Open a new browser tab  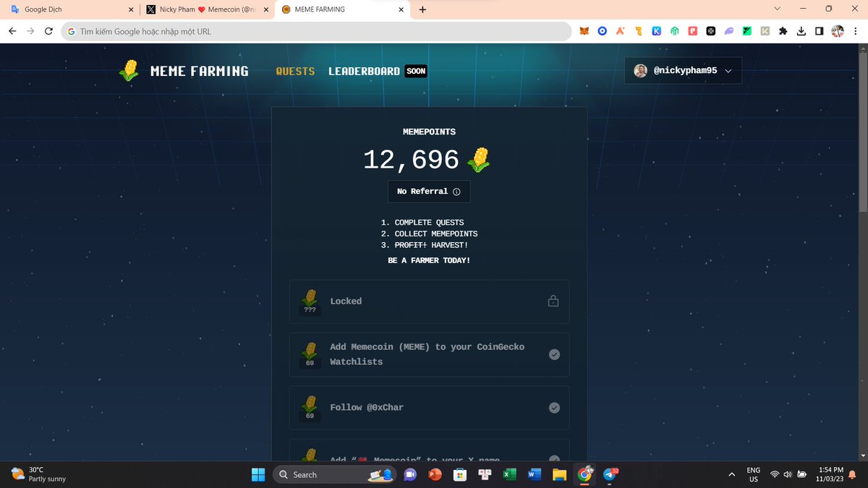(422, 9)
